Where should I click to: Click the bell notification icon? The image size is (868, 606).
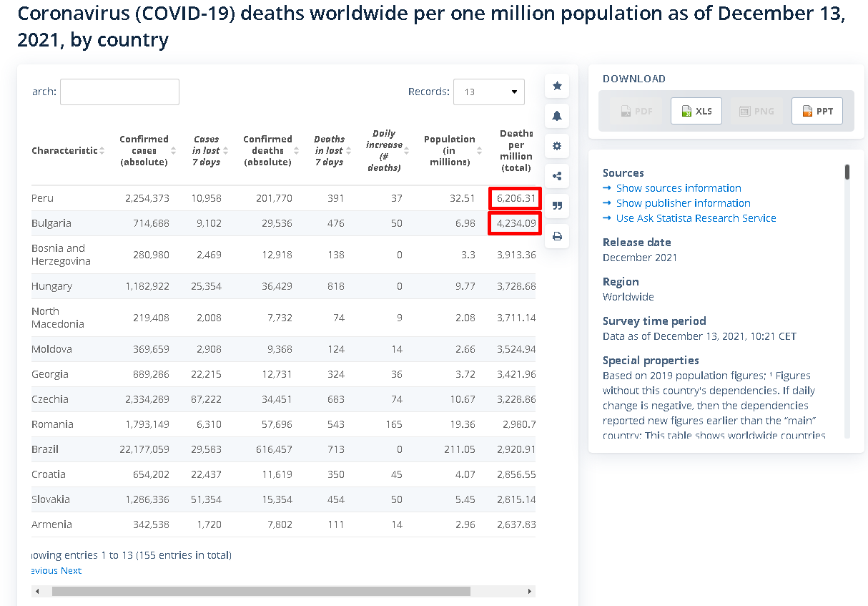[x=557, y=116]
